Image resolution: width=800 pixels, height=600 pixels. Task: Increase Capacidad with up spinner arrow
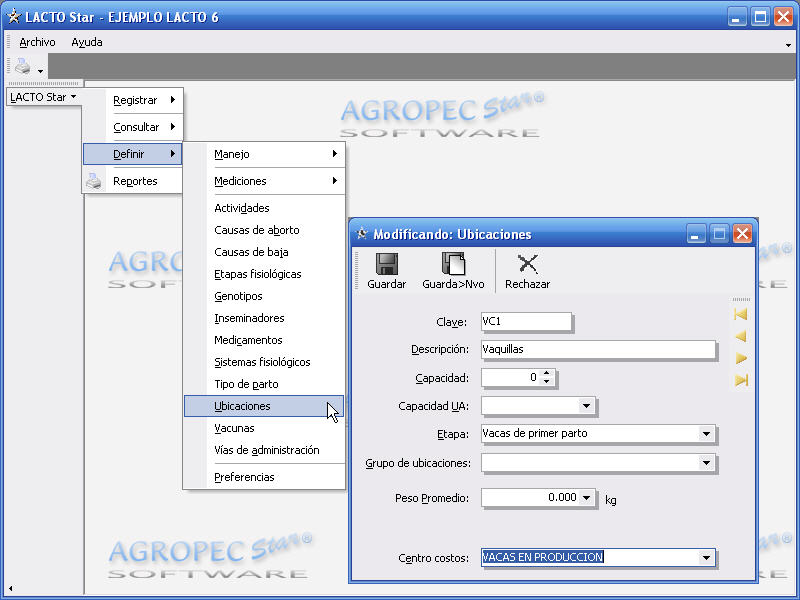coord(546,373)
